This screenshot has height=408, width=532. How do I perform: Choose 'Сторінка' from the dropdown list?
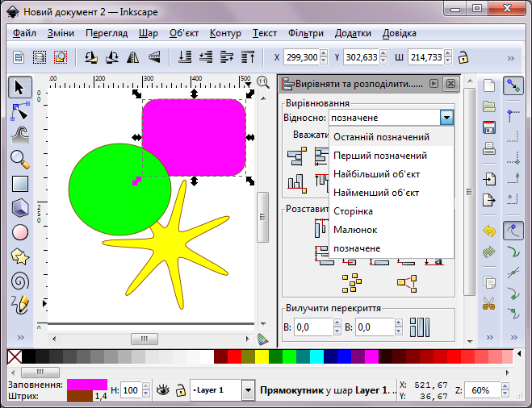pos(353,211)
